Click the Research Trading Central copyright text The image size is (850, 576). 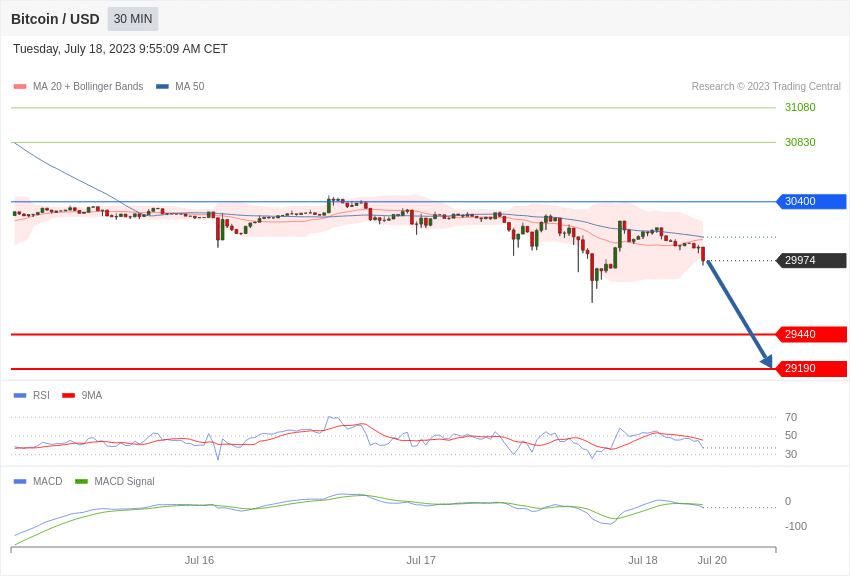(x=766, y=87)
